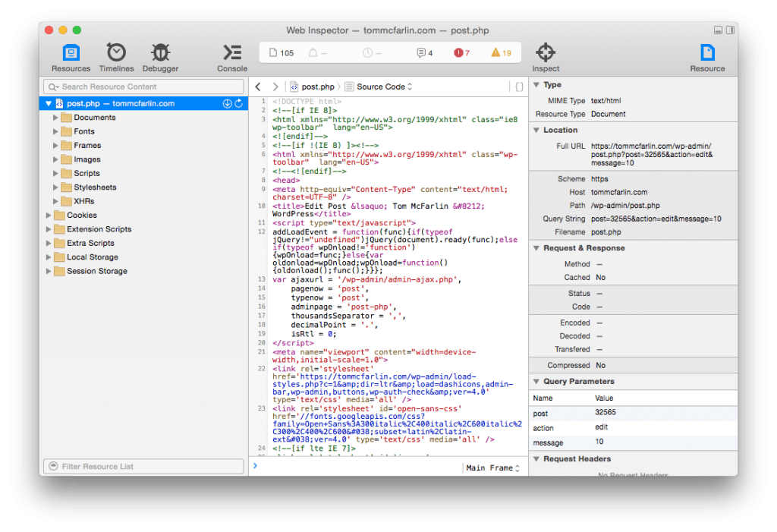Click line number 13 in source gutter
This screenshot has height=532, width=777.
point(262,279)
